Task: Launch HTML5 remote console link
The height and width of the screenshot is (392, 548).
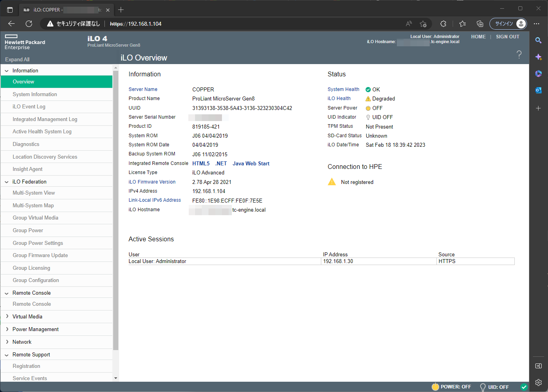Action: point(201,163)
